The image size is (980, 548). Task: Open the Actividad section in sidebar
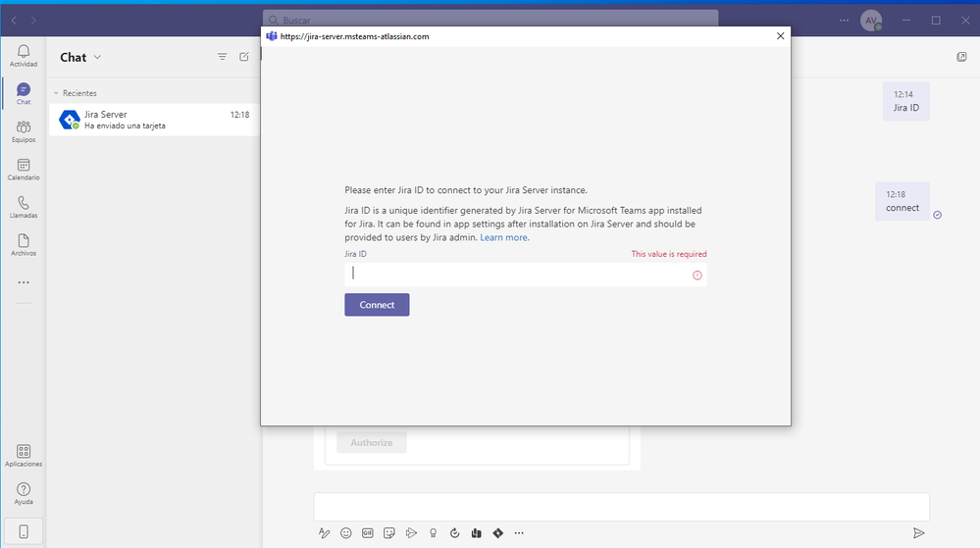(24, 56)
